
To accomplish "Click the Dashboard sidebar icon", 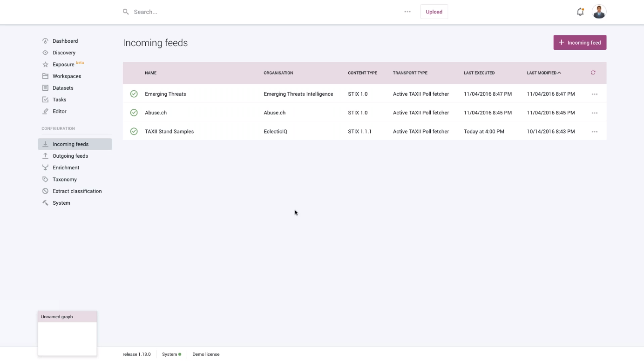I will pos(45,41).
